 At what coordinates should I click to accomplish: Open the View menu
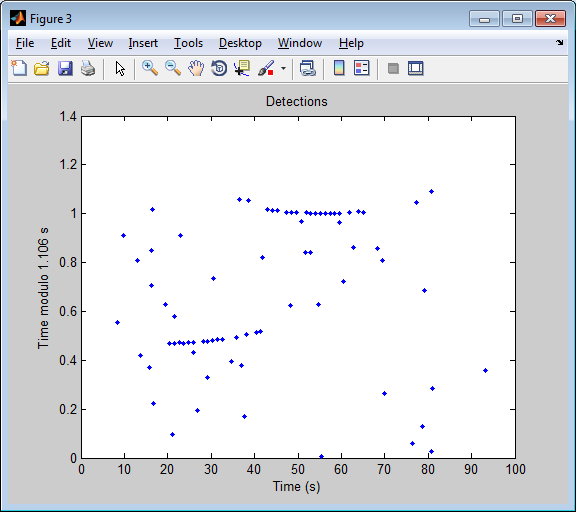coord(100,43)
